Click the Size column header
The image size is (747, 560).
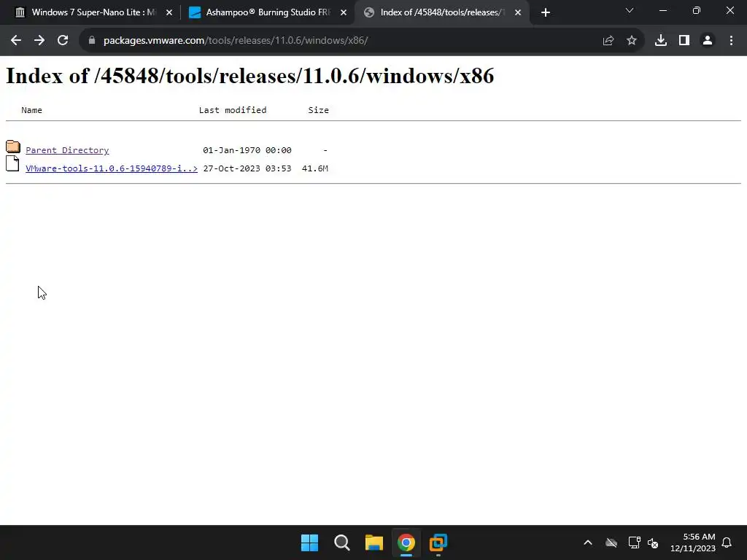(x=318, y=110)
